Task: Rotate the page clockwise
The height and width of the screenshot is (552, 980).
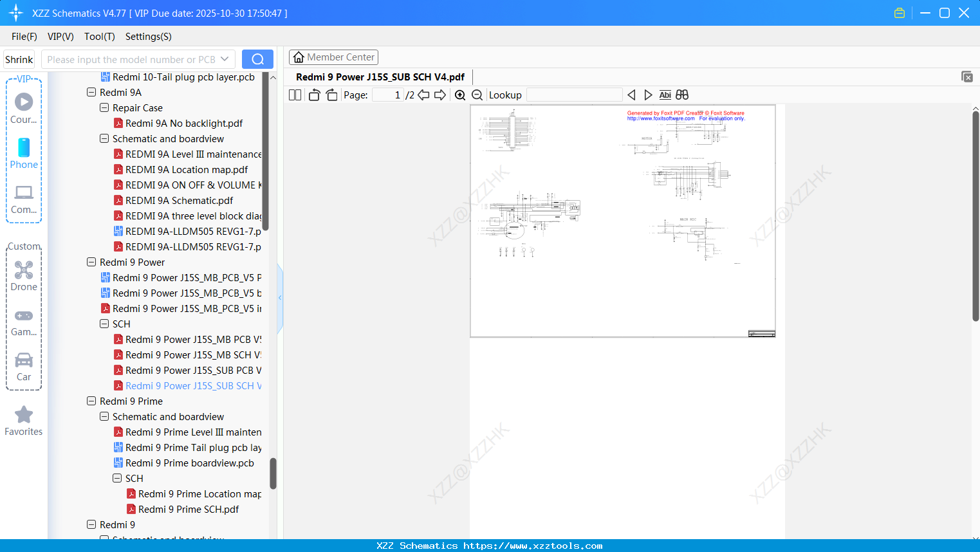Action: click(331, 95)
